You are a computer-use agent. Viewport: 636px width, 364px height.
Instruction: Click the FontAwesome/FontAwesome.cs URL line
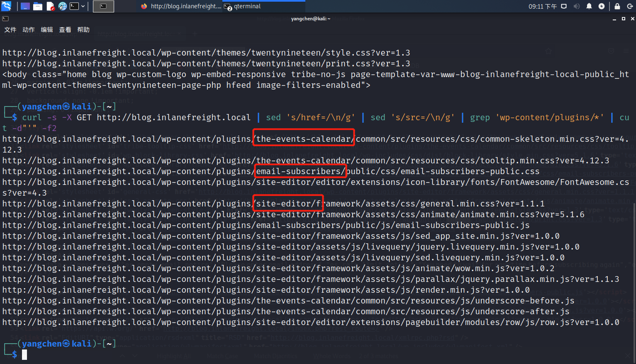click(x=315, y=187)
